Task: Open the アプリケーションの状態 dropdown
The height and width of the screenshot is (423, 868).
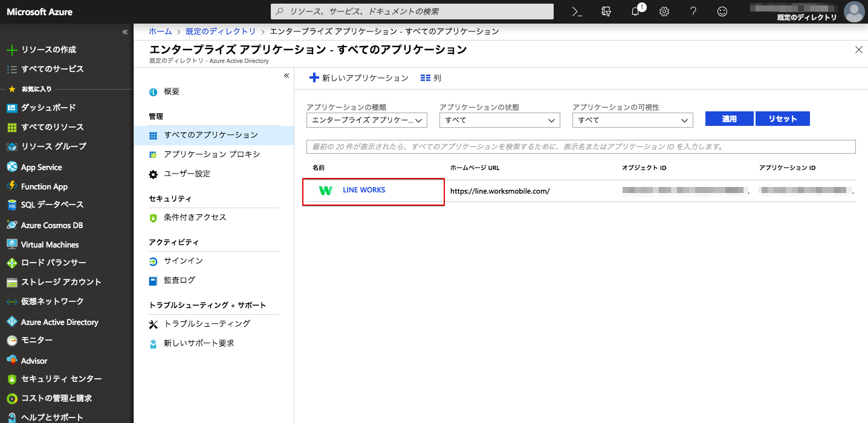Action: click(x=499, y=120)
